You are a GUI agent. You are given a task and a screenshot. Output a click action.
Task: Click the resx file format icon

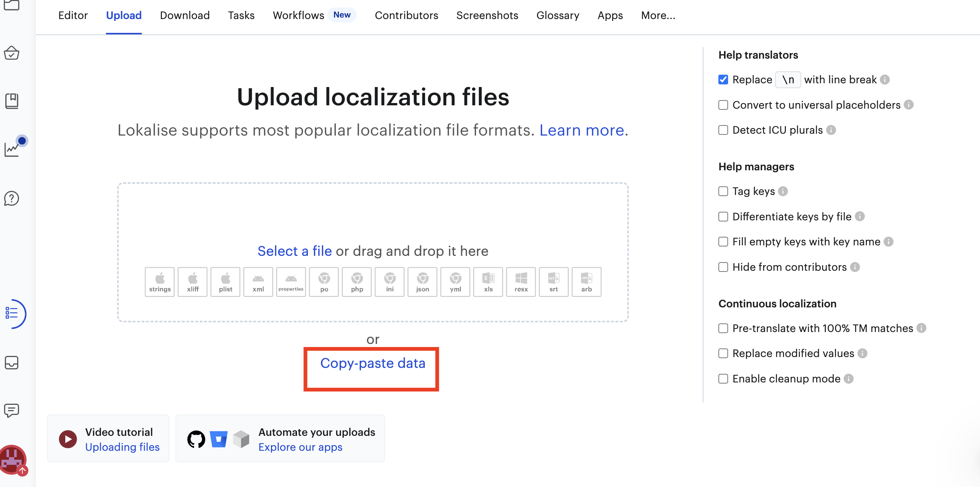click(x=521, y=282)
